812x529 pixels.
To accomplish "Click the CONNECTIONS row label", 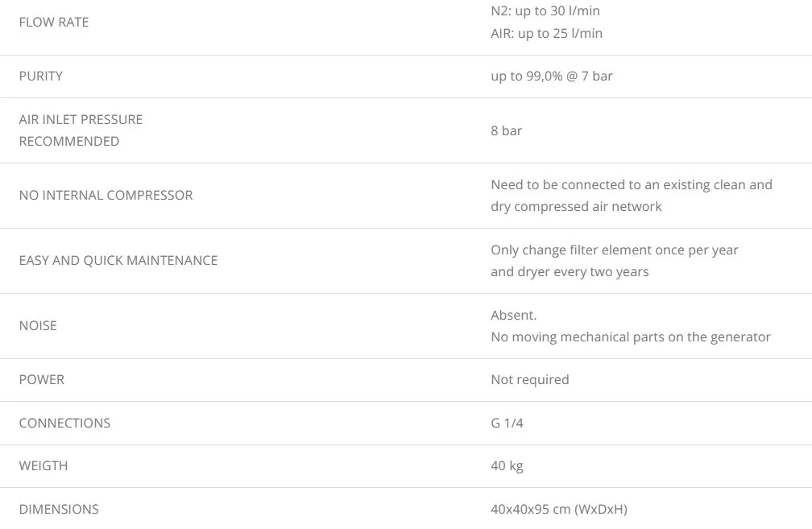I will coord(64,423).
